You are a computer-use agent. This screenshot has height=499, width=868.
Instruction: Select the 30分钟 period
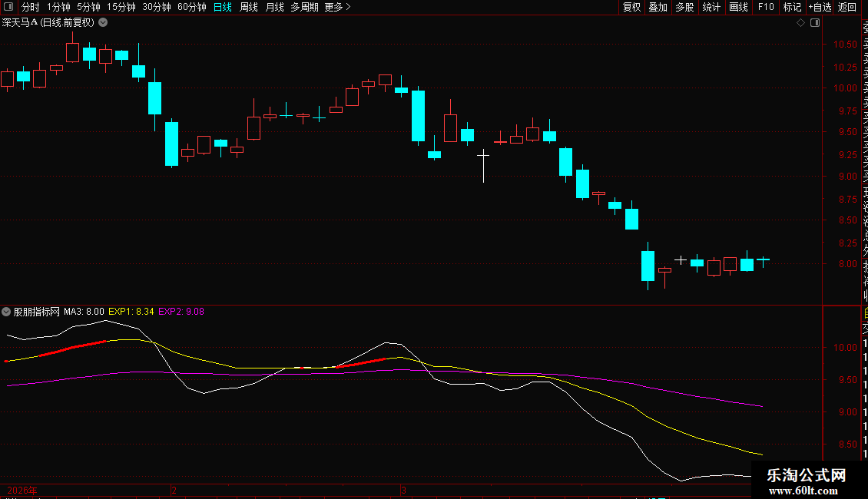pyautogui.click(x=157, y=7)
